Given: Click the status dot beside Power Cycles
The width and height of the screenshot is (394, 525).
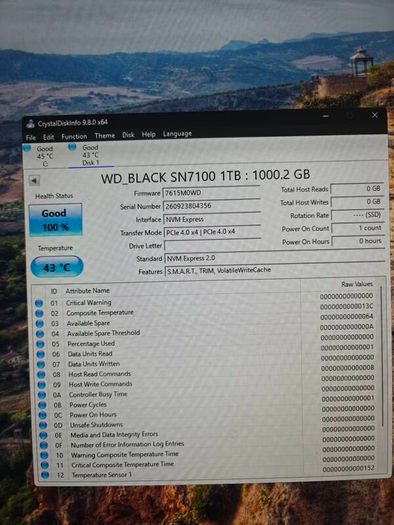Looking at the screenshot, I should [42, 405].
